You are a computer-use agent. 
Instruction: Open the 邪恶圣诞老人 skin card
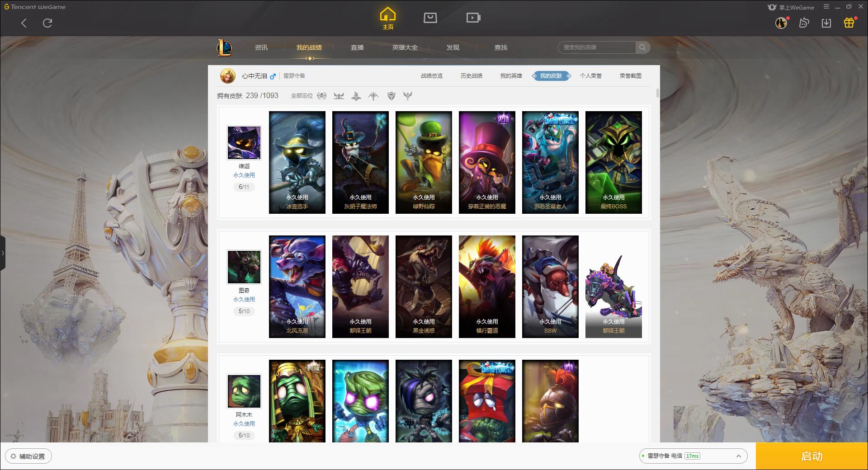pyautogui.click(x=550, y=162)
